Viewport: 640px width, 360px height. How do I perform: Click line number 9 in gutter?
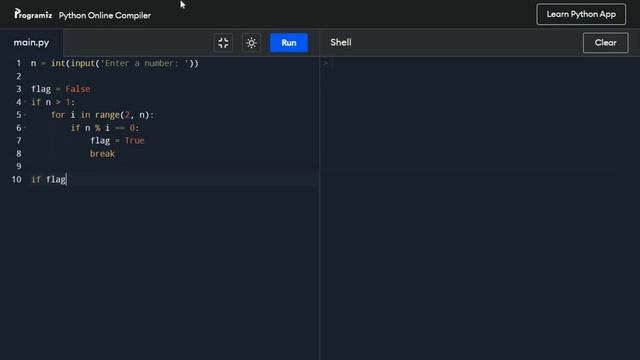pyautogui.click(x=19, y=167)
